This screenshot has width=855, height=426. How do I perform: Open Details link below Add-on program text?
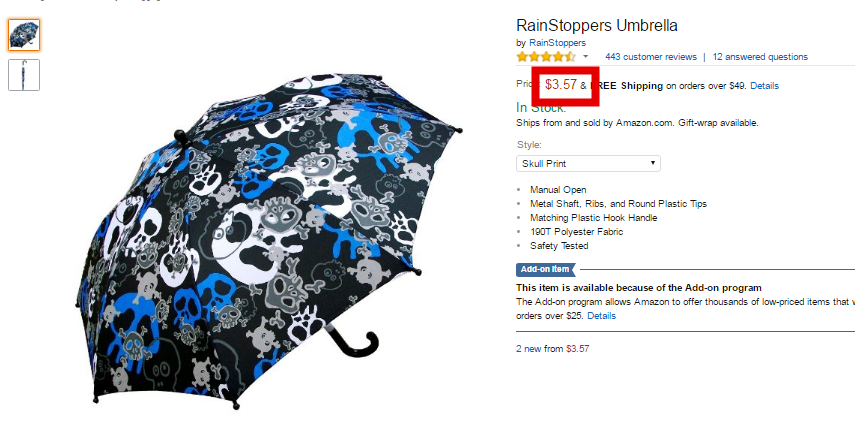click(x=601, y=316)
